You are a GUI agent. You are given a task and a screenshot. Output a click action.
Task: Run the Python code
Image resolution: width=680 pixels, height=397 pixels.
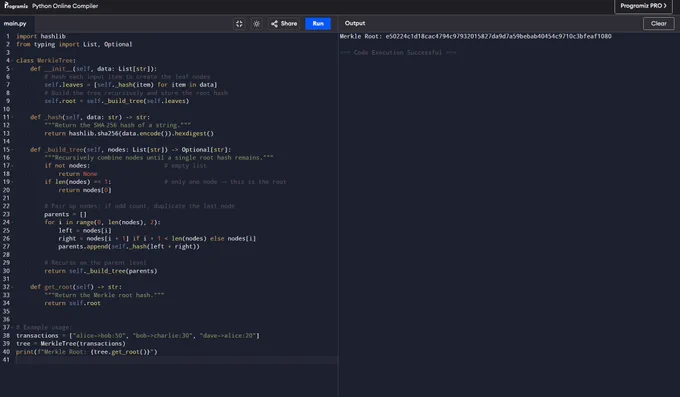click(318, 23)
